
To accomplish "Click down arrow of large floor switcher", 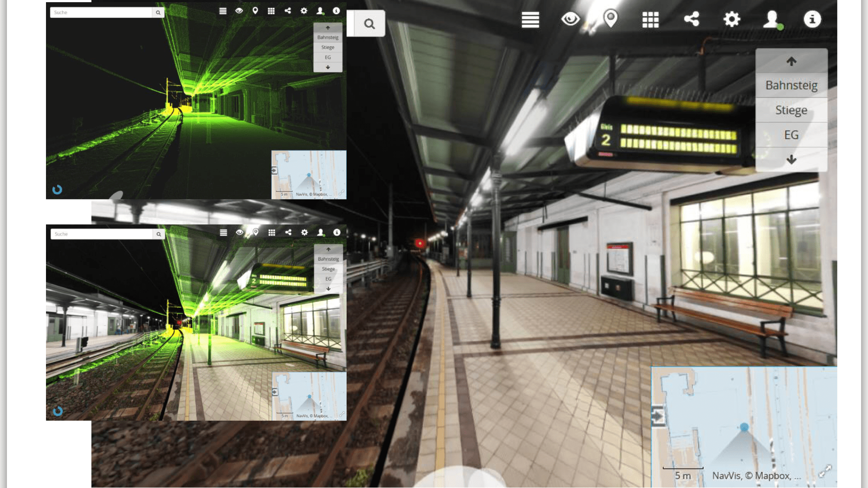I will (x=791, y=160).
